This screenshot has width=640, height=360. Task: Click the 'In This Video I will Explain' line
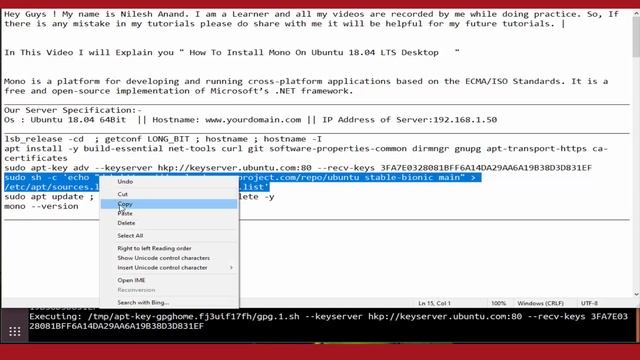[x=231, y=53]
